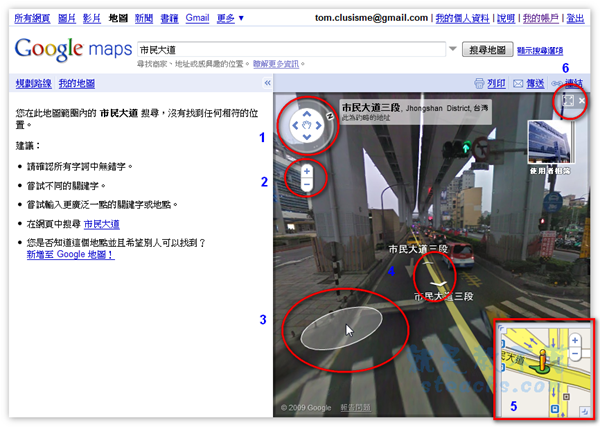Image resolution: width=600 pixels, height=427 pixels.
Task: Click the 市民大道 web search link
Action: tap(101, 224)
